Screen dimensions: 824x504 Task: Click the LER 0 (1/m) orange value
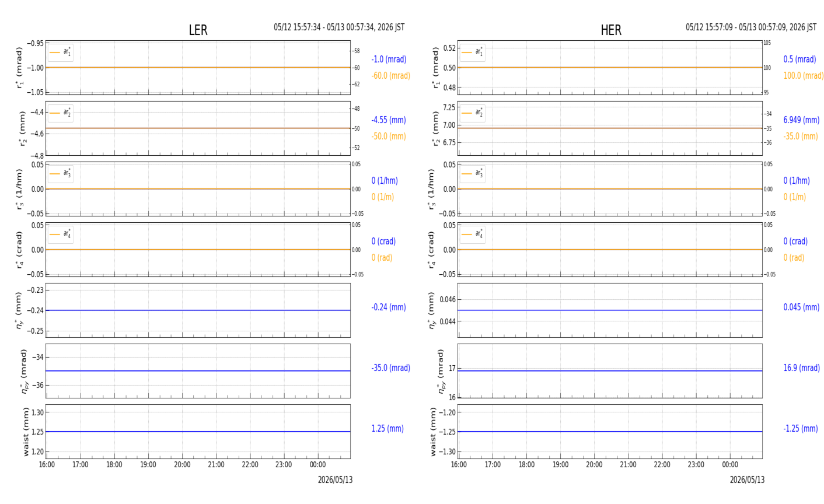[x=383, y=197]
